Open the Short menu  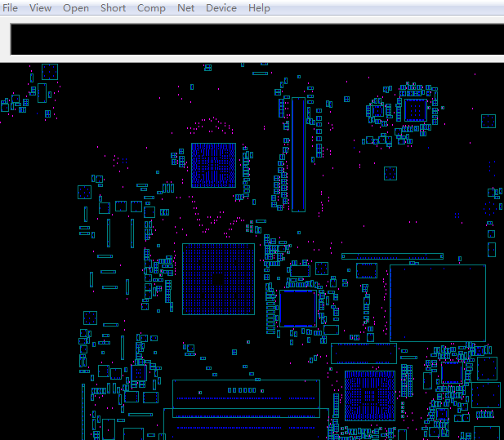(x=114, y=7)
